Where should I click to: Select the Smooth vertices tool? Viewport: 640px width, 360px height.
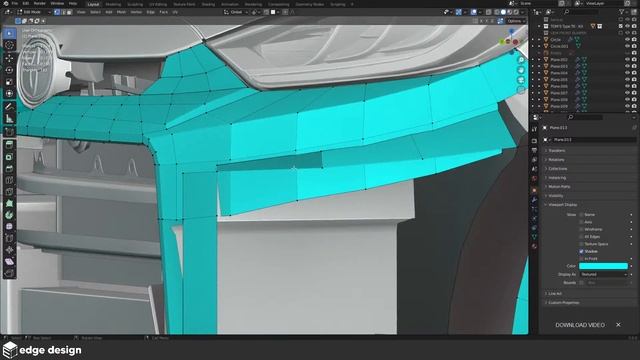pyautogui.click(x=9, y=227)
